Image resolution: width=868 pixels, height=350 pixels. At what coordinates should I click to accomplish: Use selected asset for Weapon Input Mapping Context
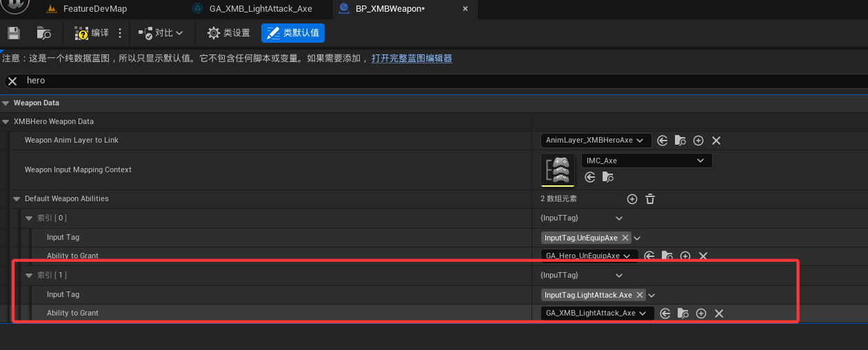pos(590,177)
